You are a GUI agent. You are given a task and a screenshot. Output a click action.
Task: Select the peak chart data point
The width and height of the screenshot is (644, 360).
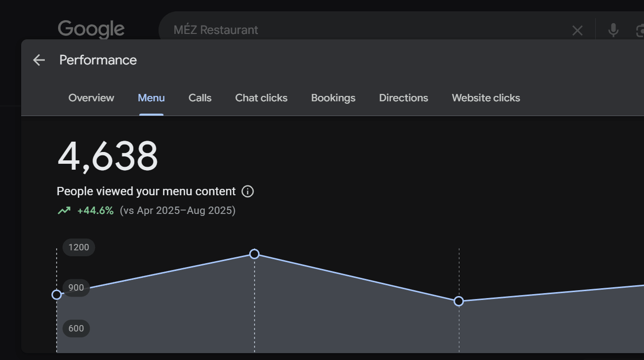(x=255, y=254)
